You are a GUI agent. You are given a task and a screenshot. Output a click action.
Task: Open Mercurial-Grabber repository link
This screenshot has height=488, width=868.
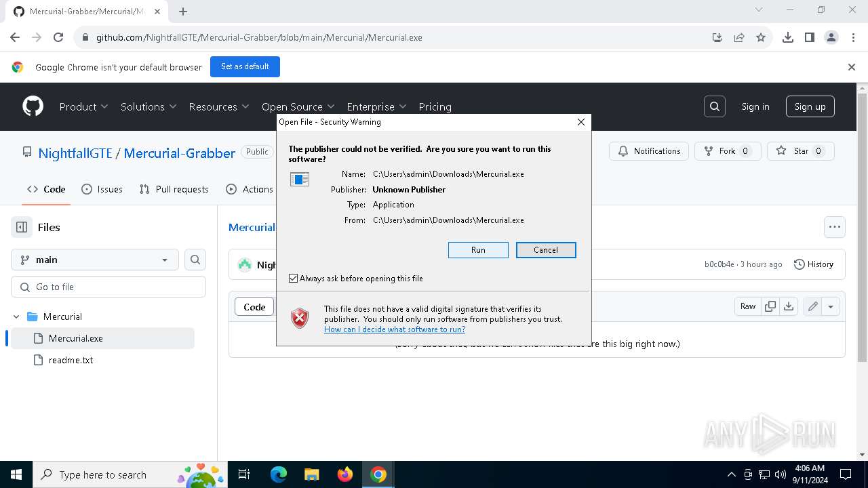[180, 153]
